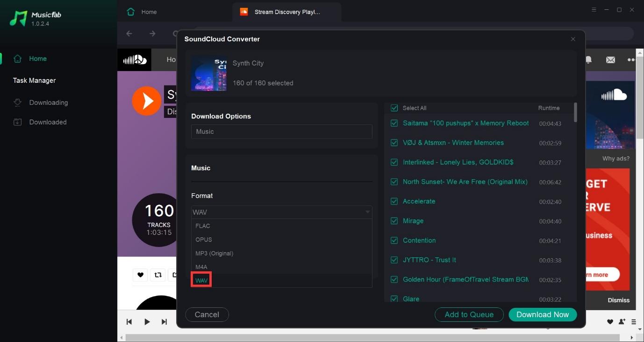Repost the playlist
The image size is (644, 342).
click(x=158, y=275)
